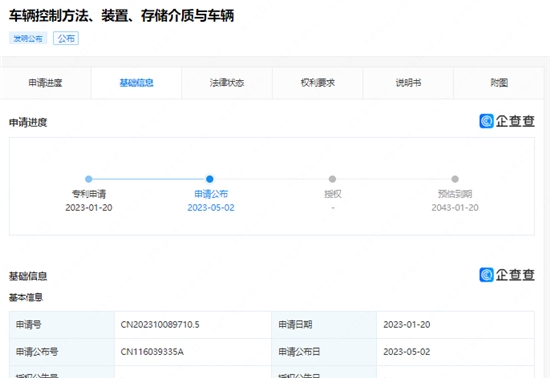Click the 专利申请 timeline label
This screenshot has width=550, height=378.
[89, 194]
